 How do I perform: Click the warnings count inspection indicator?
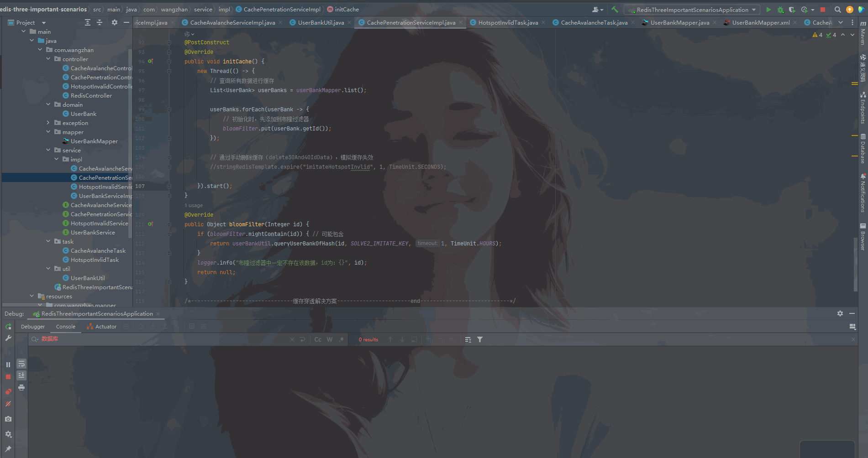click(x=818, y=35)
